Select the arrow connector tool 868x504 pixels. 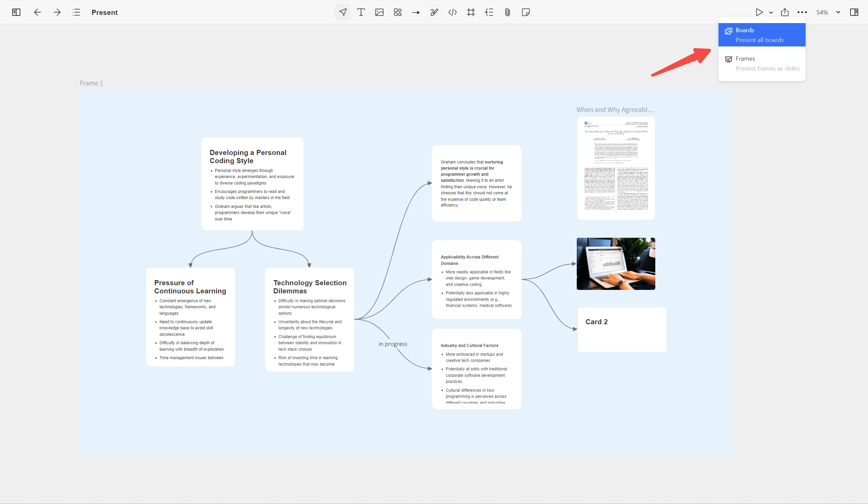(416, 13)
